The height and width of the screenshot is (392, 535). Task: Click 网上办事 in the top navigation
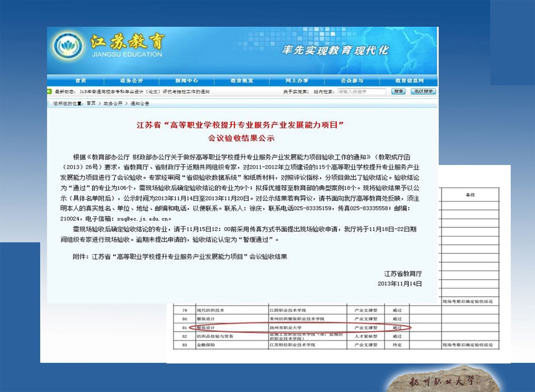click(297, 81)
